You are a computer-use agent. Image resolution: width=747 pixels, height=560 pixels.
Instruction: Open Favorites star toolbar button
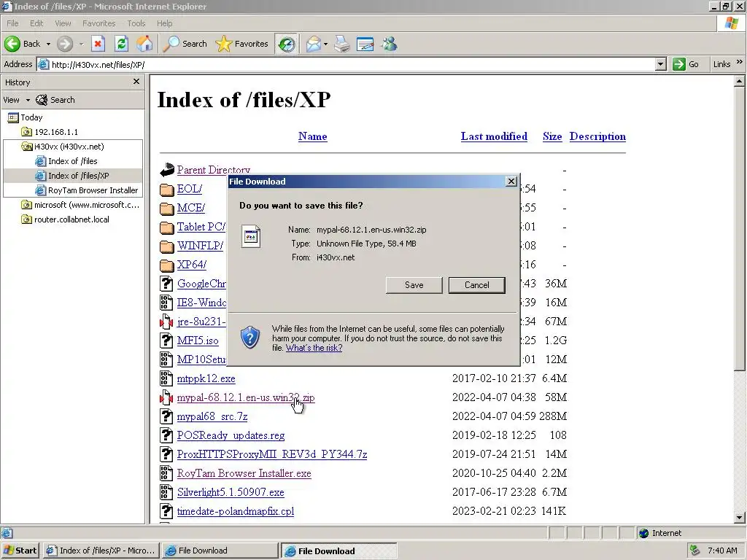point(242,44)
